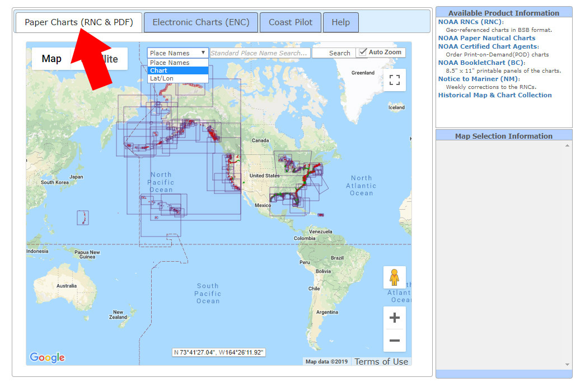
Task: Toggle fullscreen map view icon
Action: point(394,80)
